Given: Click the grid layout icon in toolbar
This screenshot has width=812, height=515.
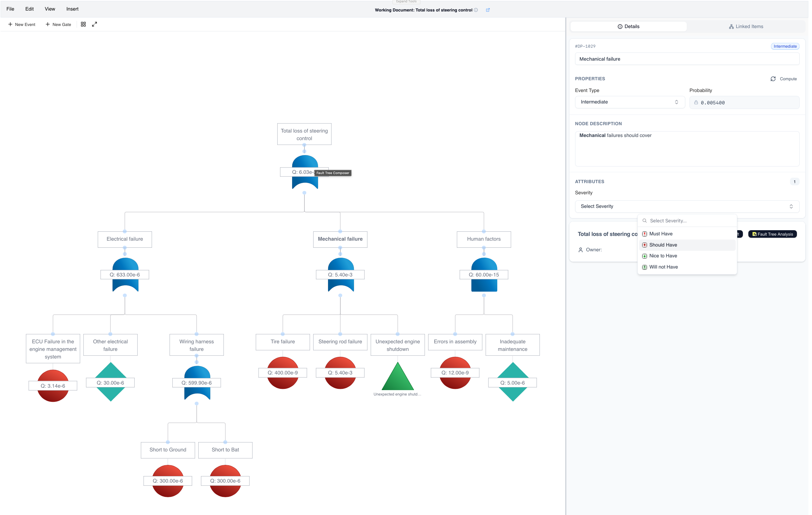Looking at the screenshot, I should pyautogui.click(x=83, y=24).
